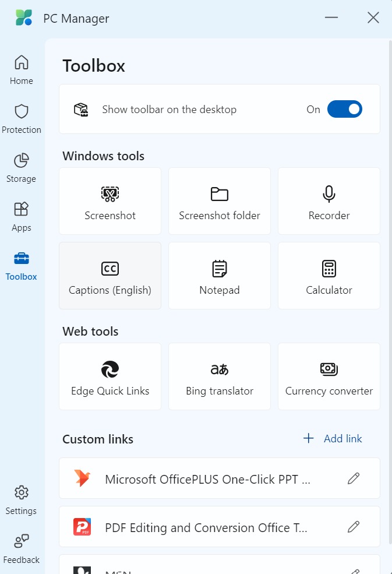The height and width of the screenshot is (574, 392).
Task: Go to the Protection section
Action: click(21, 119)
